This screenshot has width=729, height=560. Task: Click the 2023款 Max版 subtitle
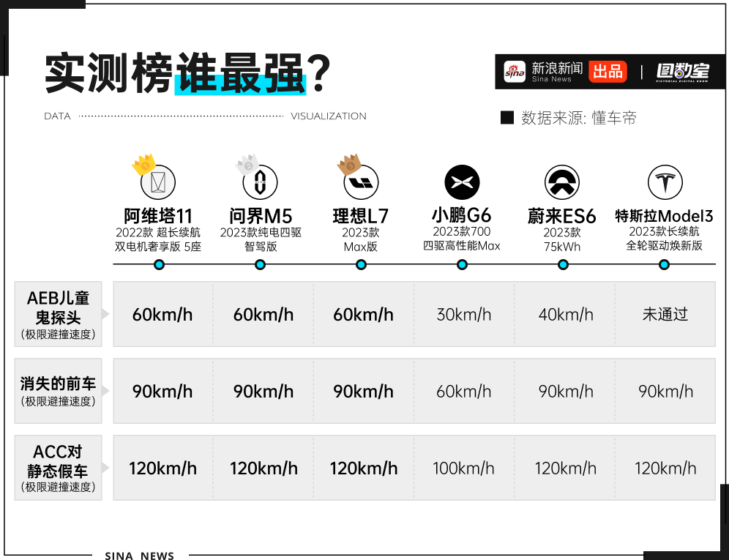(361, 239)
